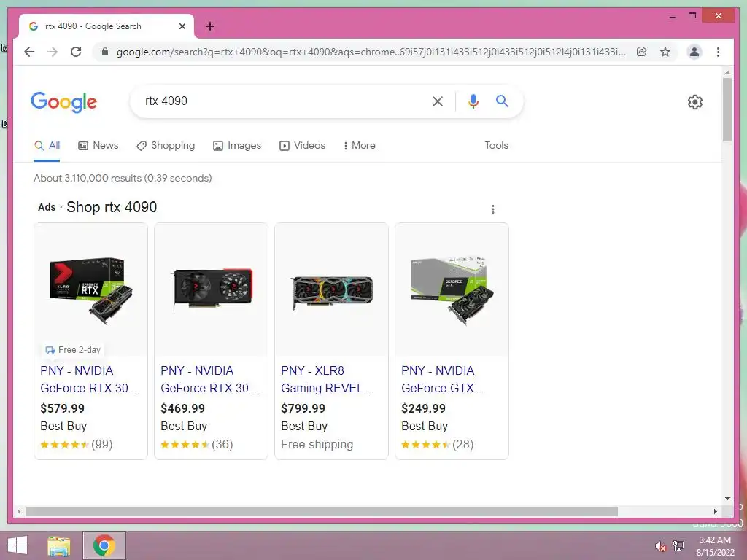Maximize the Chrome window
This screenshot has height=560, width=747.
tap(692, 16)
